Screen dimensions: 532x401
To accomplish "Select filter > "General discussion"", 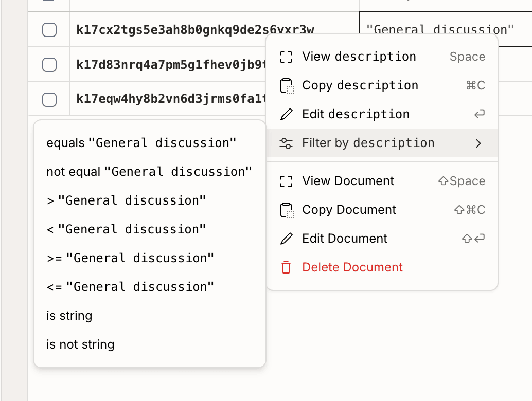I will coord(150,200).
